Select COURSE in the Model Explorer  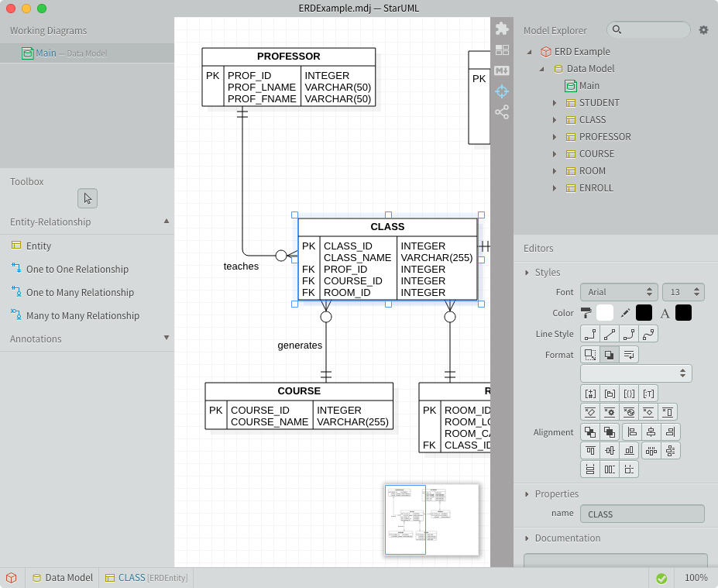(x=596, y=154)
